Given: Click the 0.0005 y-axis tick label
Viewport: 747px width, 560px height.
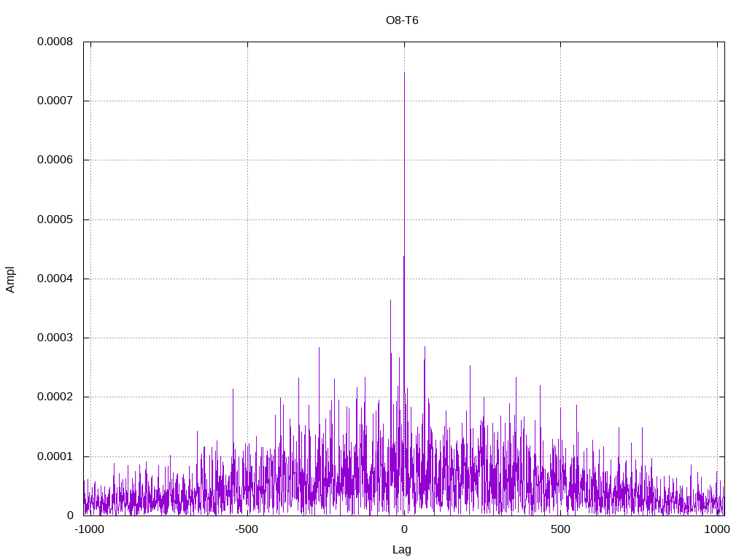Looking at the screenshot, I should [x=55, y=219].
